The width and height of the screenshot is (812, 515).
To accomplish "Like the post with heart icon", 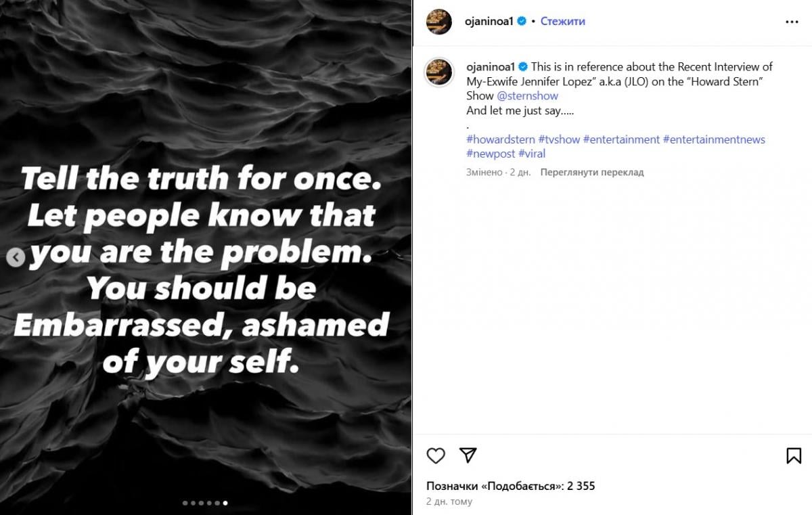I will (x=436, y=455).
